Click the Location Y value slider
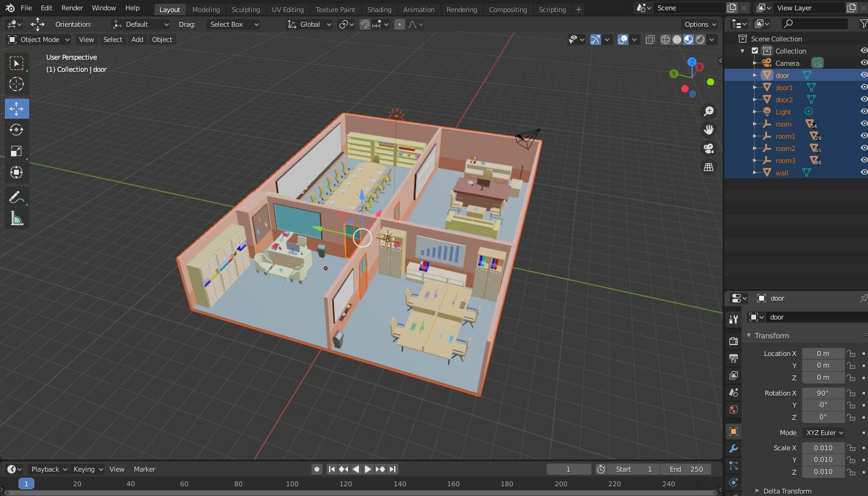Image resolution: width=868 pixels, height=496 pixels. coord(822,365)
